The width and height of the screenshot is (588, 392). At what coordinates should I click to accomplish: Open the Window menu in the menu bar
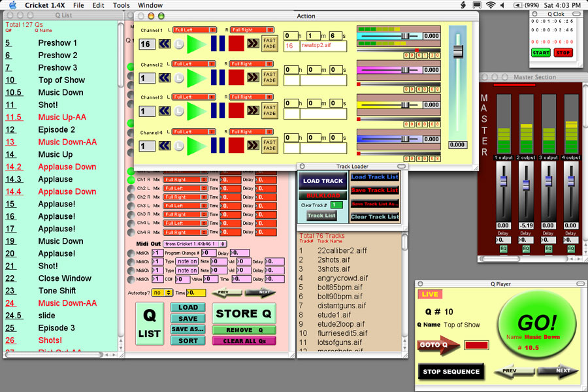pyautogui.click(x=150, y=5)
